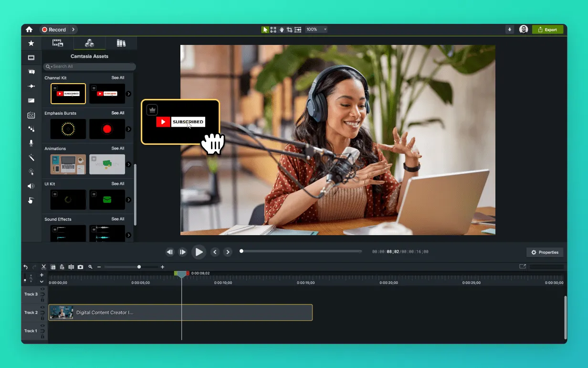Click the download arrow icon
Image resolution: width=588 pixels, height=368 pixels.
pyautogui.click(x=509, y=30)
